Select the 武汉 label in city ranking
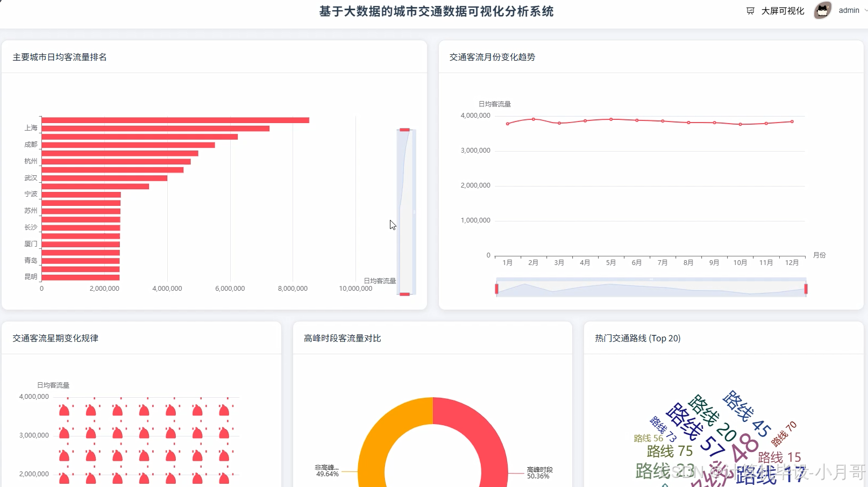Image resolution: width=868 pixels, height=487 pixels. 31,178
